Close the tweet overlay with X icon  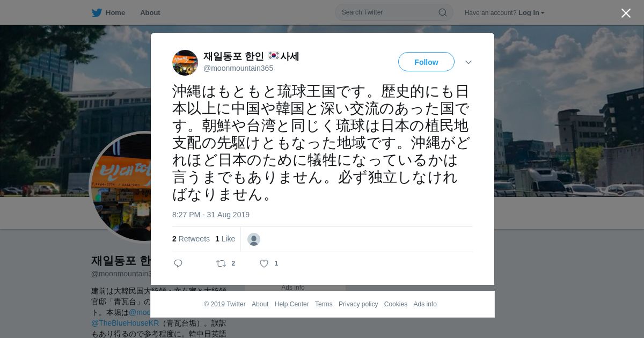point(626,13)
